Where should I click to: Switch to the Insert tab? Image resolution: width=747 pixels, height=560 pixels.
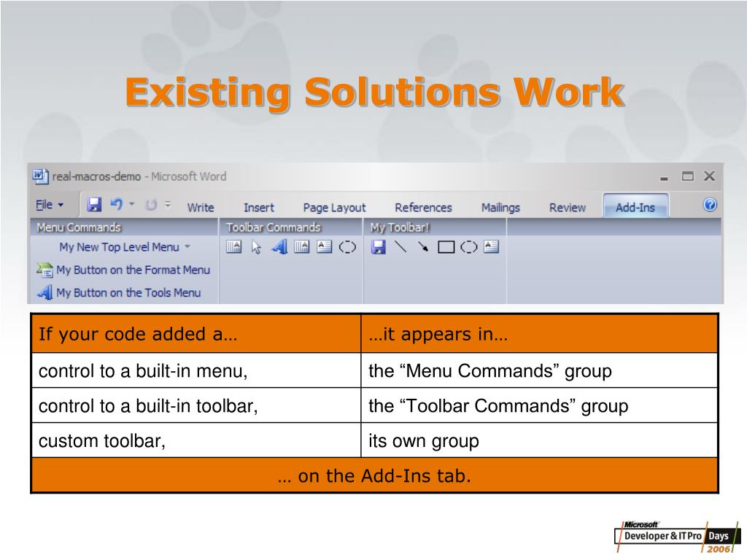259,208
